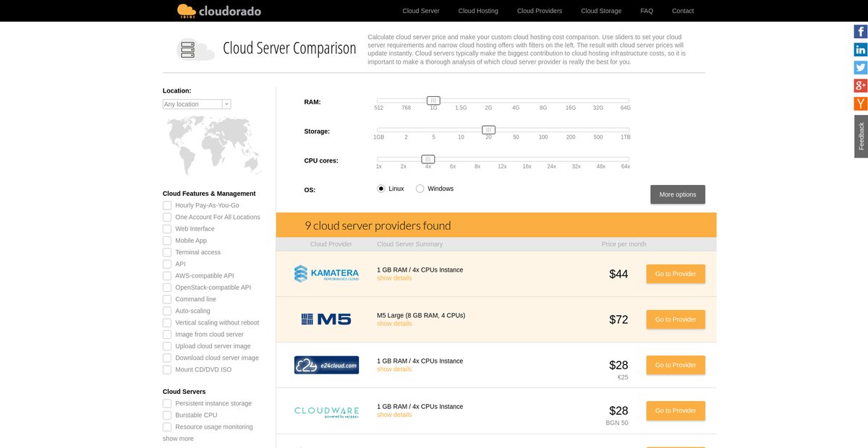Share on Facebook icon

[861, 32]
